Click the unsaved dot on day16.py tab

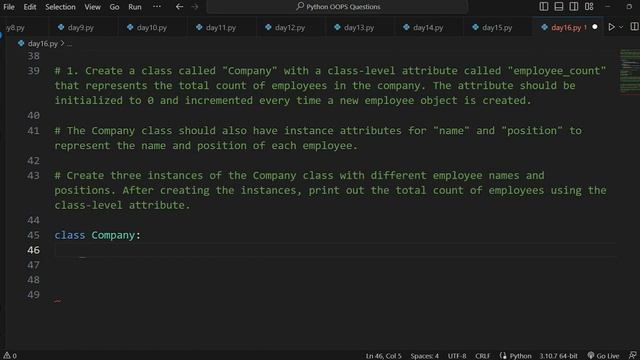pyautogui.click(x=595, y=27)
